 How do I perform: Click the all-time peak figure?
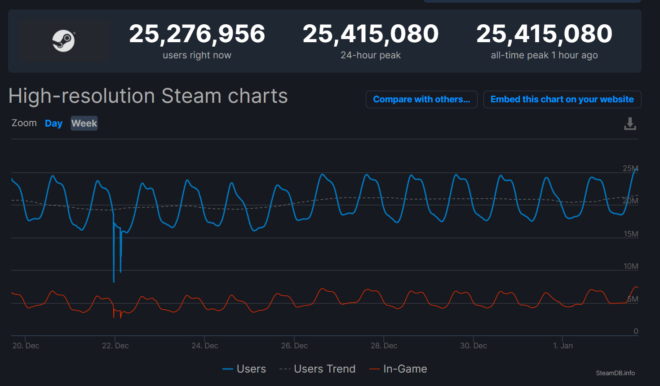coord(544,34)
